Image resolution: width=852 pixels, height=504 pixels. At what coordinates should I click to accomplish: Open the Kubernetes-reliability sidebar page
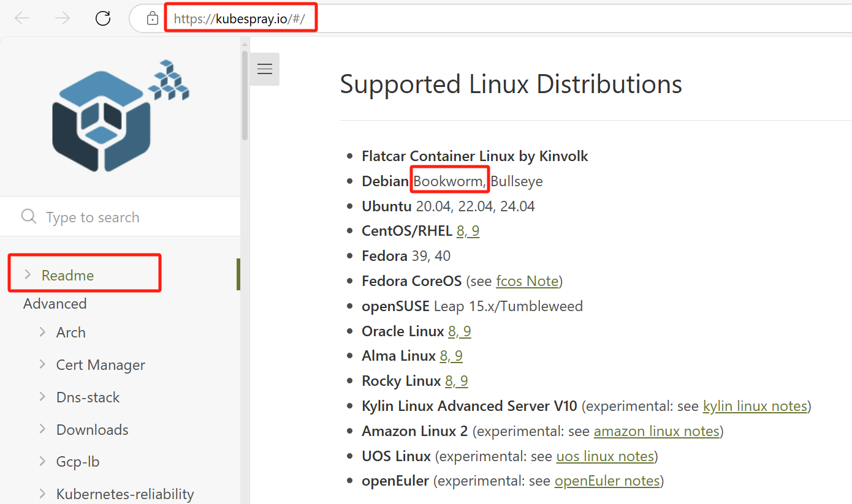[x=125, y=494]
